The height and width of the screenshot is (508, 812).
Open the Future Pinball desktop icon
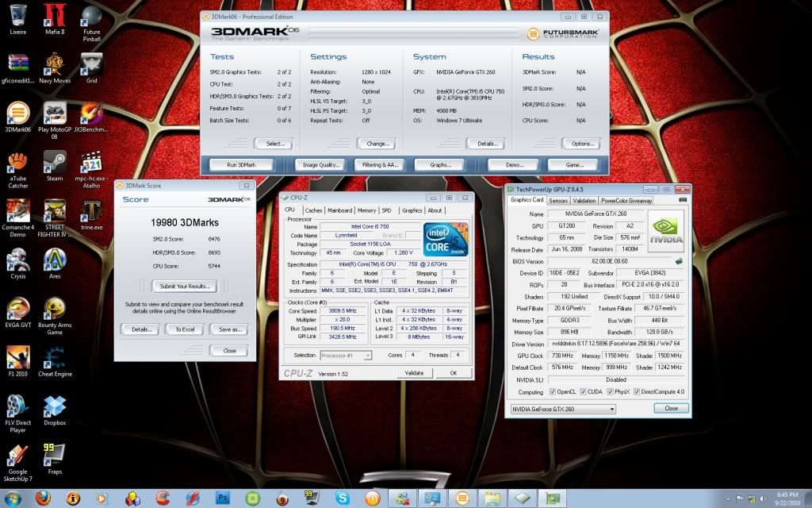pyautogui.click(x=92, y=23)
